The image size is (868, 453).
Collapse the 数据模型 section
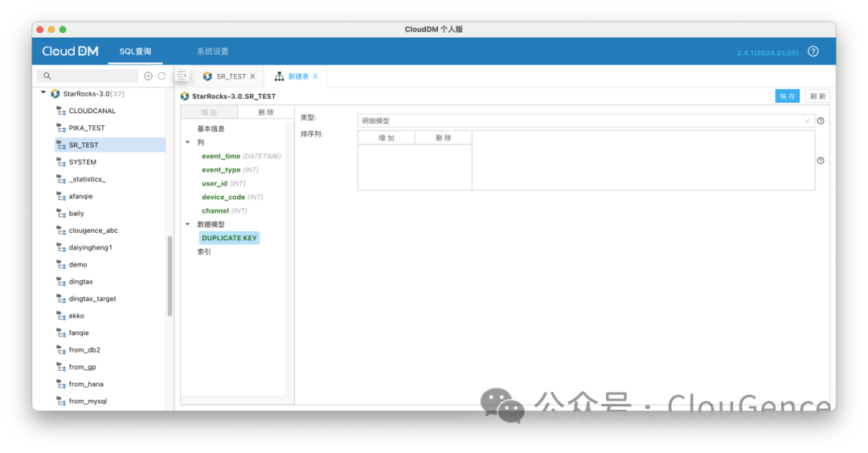(187, 224)
